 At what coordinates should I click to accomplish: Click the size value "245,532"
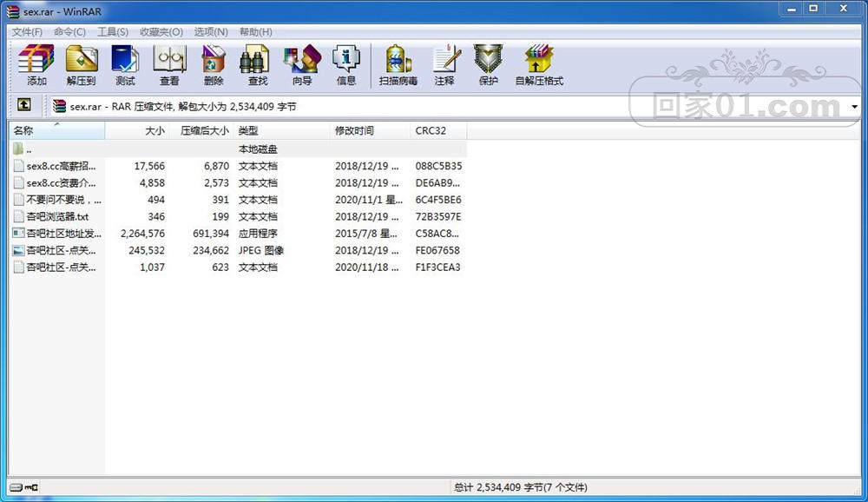point(147,250)
